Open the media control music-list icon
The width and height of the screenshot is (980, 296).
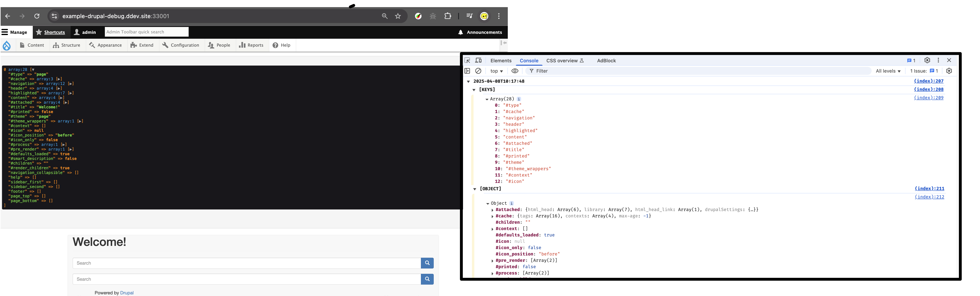pyautogui.click(x=470, y=16)
